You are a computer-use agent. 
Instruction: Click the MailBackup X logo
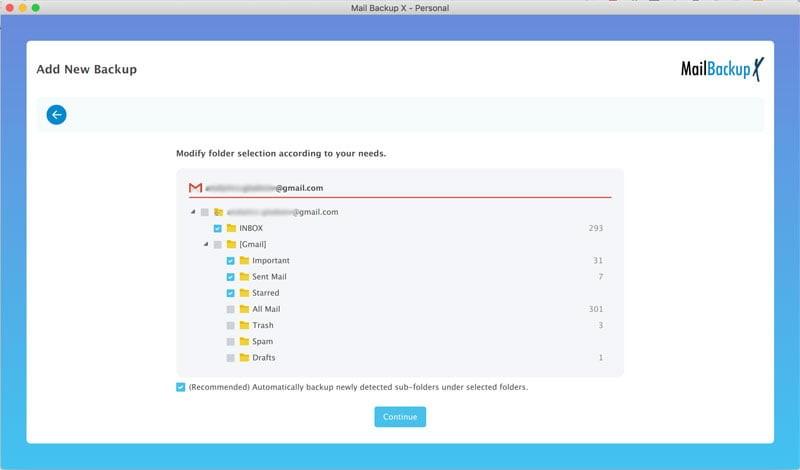[722, 69]
